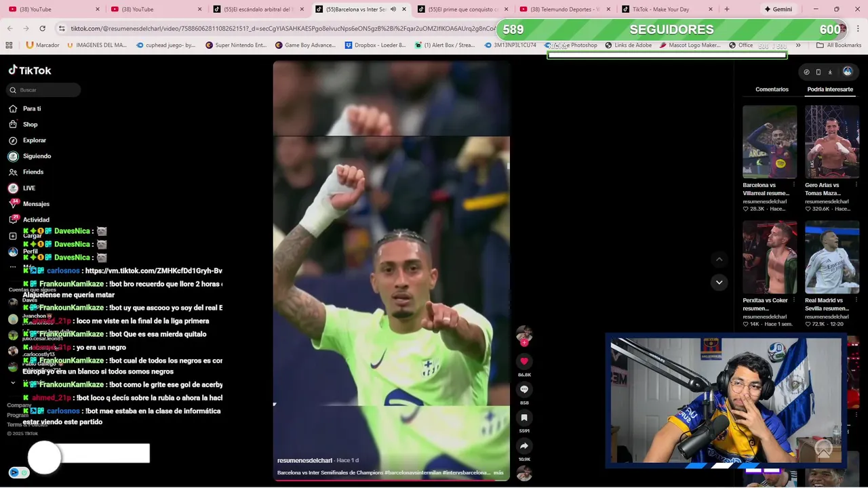Open comments with the speech bubble icon

pyautogui.click(x=524, y=390)
